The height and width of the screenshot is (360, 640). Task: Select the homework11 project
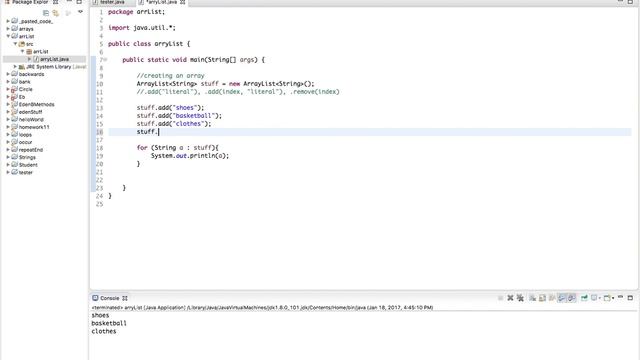pos(34,127)
